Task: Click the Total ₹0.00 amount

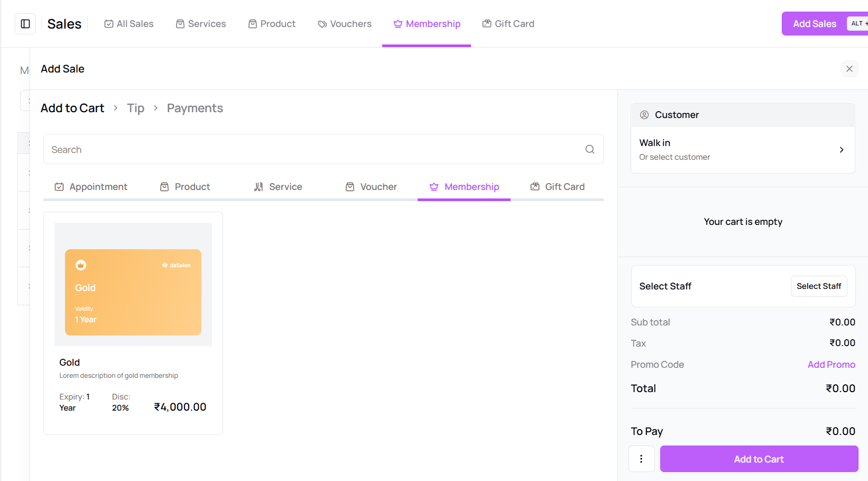Action: click(841, 388)
